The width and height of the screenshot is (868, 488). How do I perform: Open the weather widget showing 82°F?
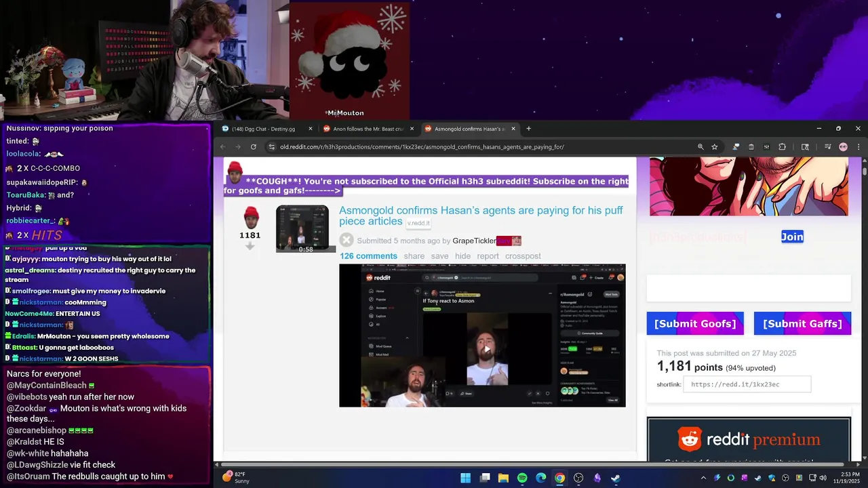pos(236,477)
